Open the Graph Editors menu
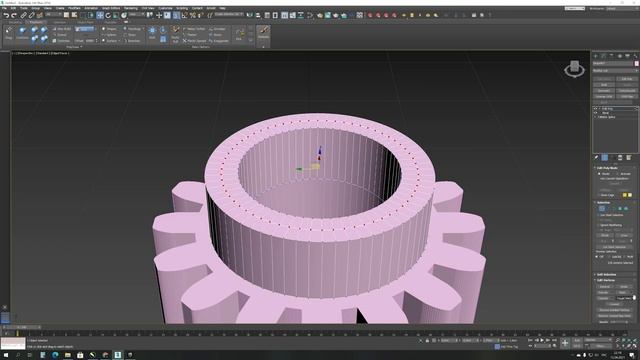640x360 pixels. click(x=111, y=8)
